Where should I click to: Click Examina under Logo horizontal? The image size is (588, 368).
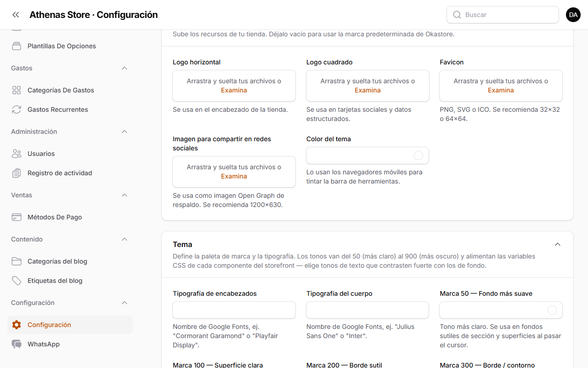[234, 90]
